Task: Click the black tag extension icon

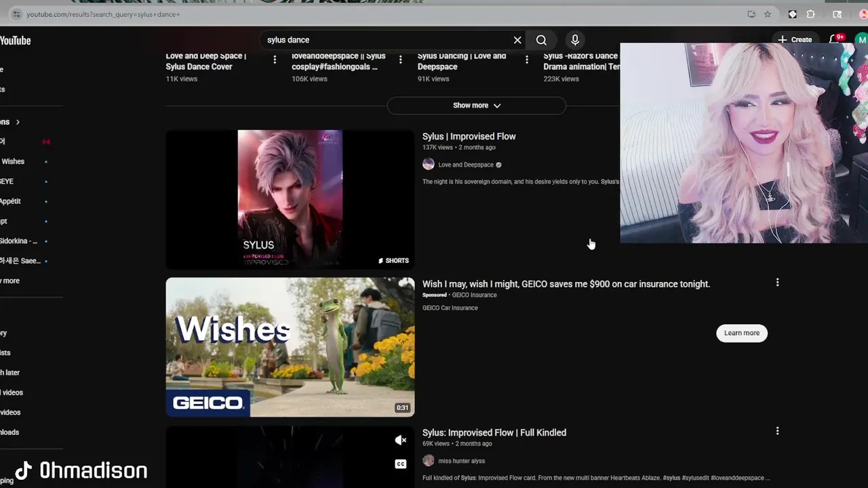Action: (x=792, y=14)
